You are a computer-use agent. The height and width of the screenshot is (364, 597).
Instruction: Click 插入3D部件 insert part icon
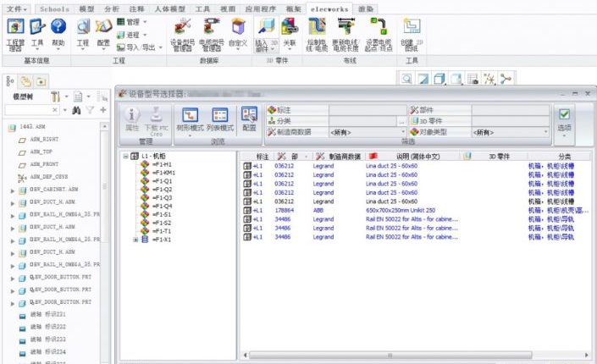pos(266,26)
